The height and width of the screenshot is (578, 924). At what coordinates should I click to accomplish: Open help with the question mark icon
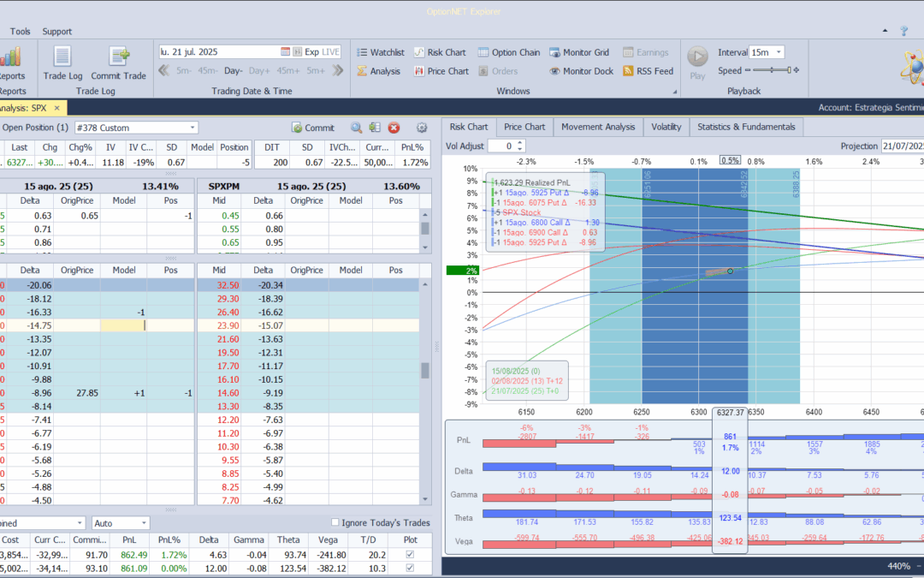pyautogui.click(x=904, y=32)
